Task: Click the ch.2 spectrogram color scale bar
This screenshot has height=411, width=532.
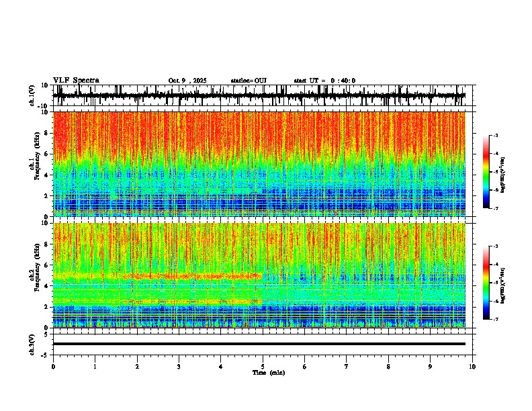Action: 486,283
